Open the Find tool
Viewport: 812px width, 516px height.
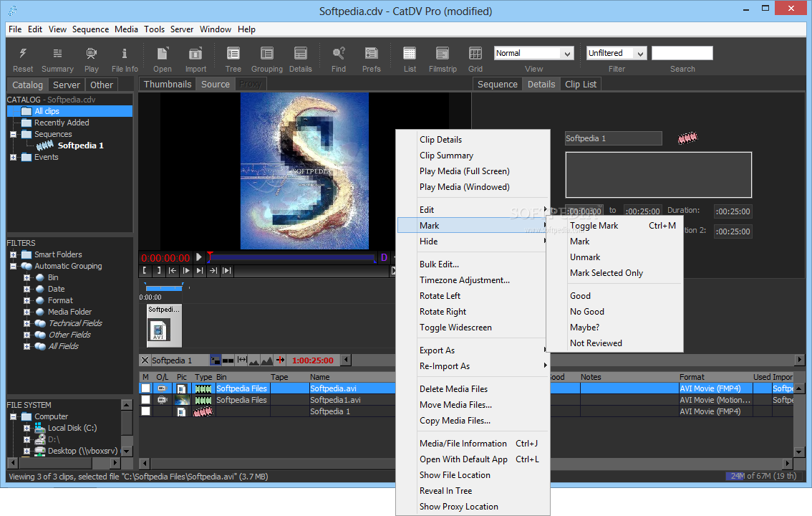click(339, 53)
